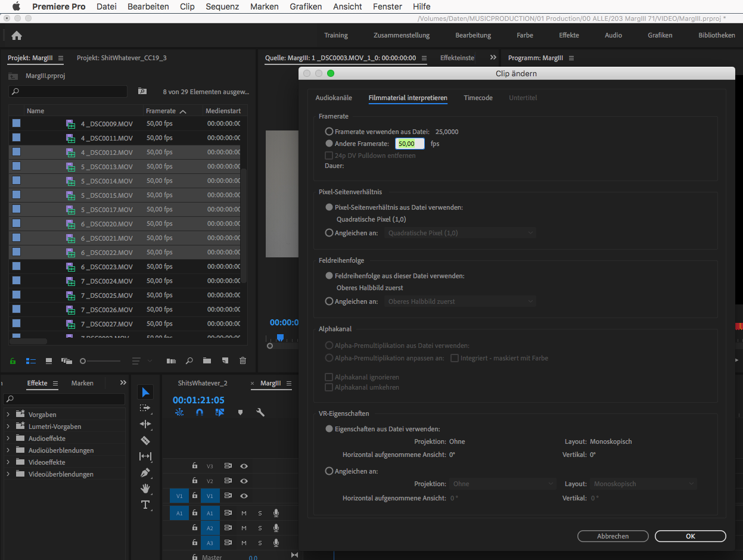Click the OK button
Viewport: 743px width, 560px height.
(x=690, y=536)
